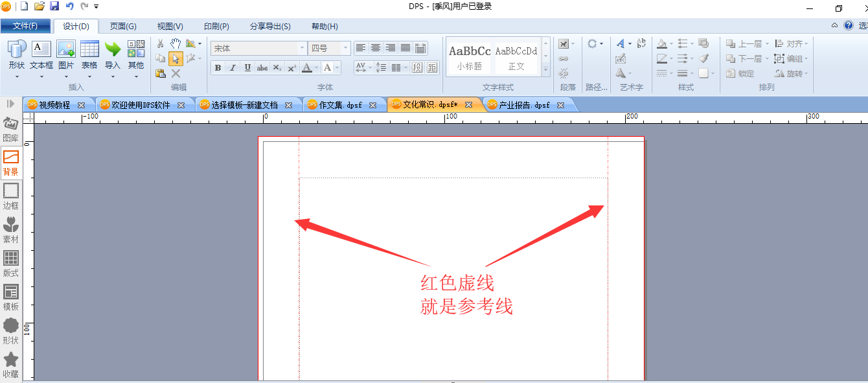Click the font color A button
This screenshot has height=383, width=868.
coord(307,67)
